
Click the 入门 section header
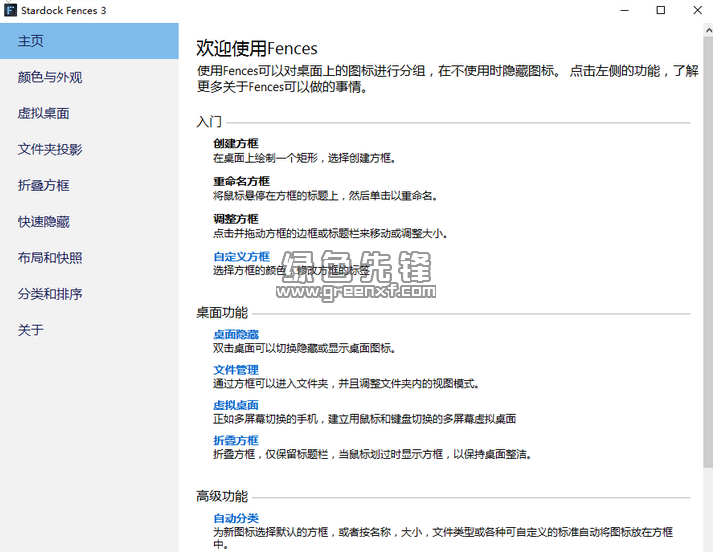[x=209, y=122]
